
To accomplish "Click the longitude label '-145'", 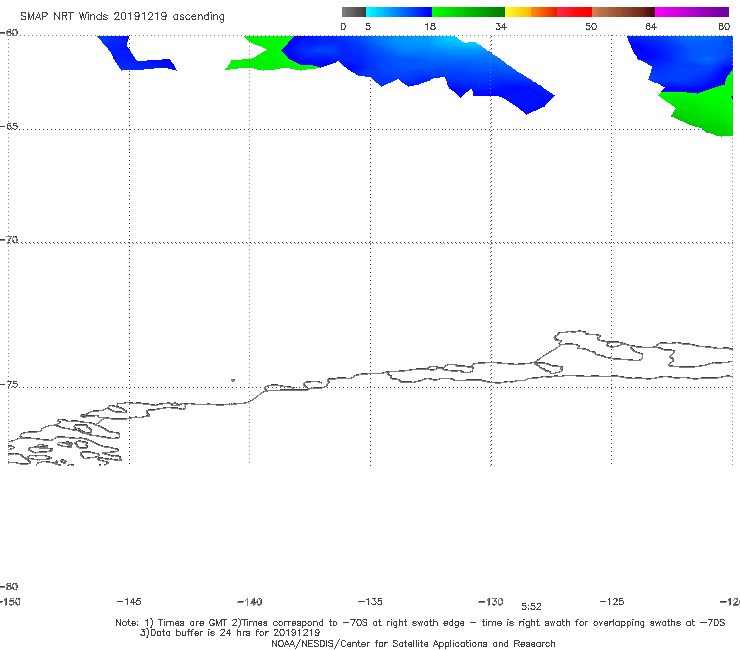I will click(129, 602).
